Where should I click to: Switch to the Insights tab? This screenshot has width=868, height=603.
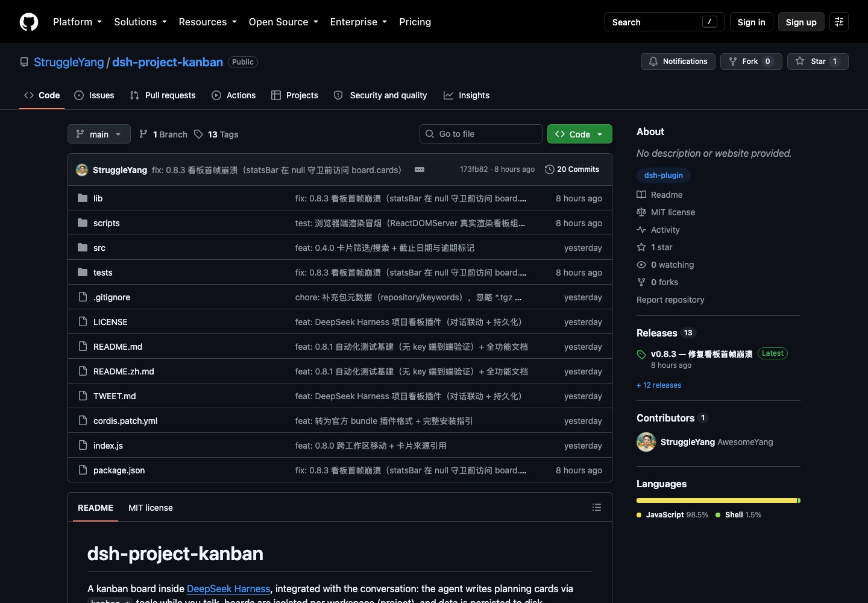(467, 95)
